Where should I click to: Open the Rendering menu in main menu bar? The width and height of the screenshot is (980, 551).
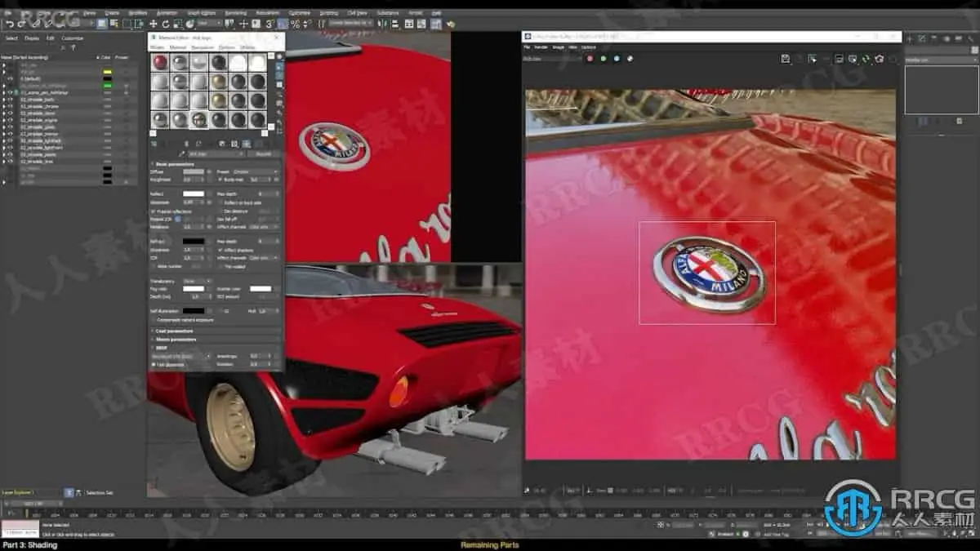[236, 13]
